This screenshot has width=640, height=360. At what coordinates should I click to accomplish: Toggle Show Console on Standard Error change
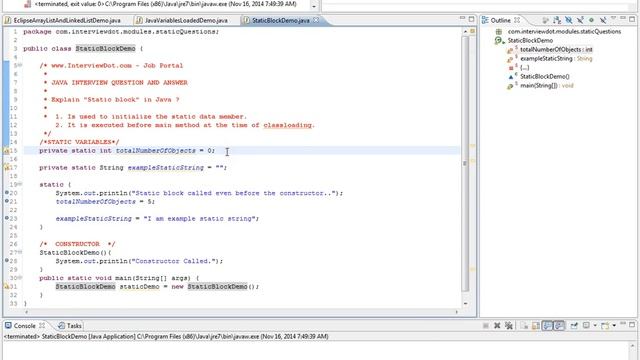(x=559, y=325)
